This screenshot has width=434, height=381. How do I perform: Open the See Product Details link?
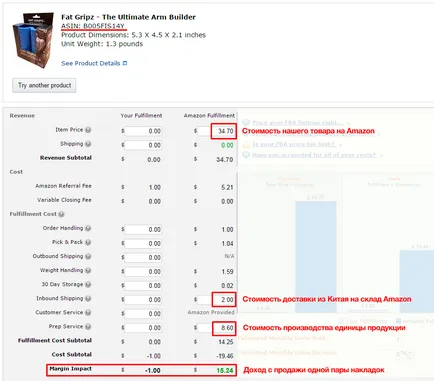click(91, 63)
